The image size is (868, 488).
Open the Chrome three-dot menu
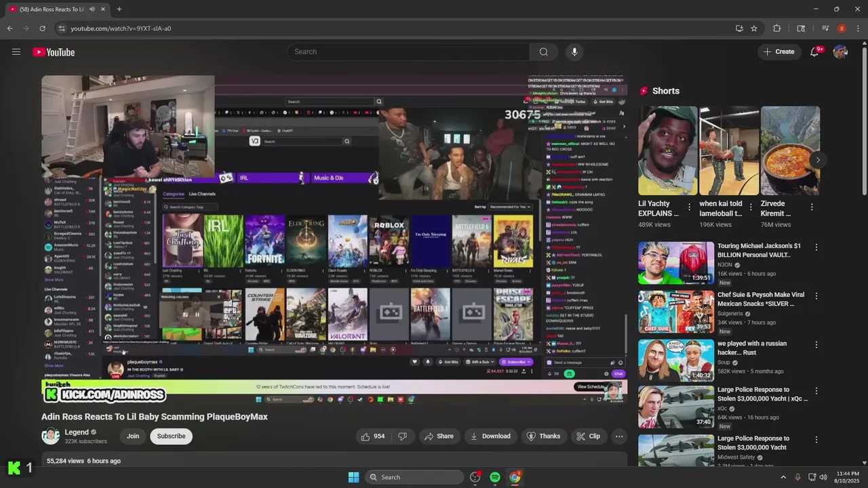[x=858, y=28]
